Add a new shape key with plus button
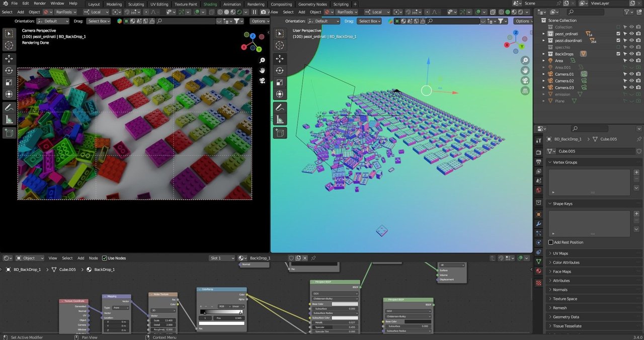This screenshot has height=340, width=644. pos(636,214)
